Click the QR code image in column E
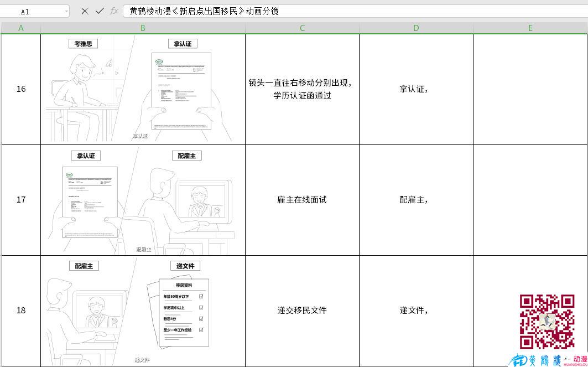The width and height of the screenshot is (588, 367). click(547, 322)
